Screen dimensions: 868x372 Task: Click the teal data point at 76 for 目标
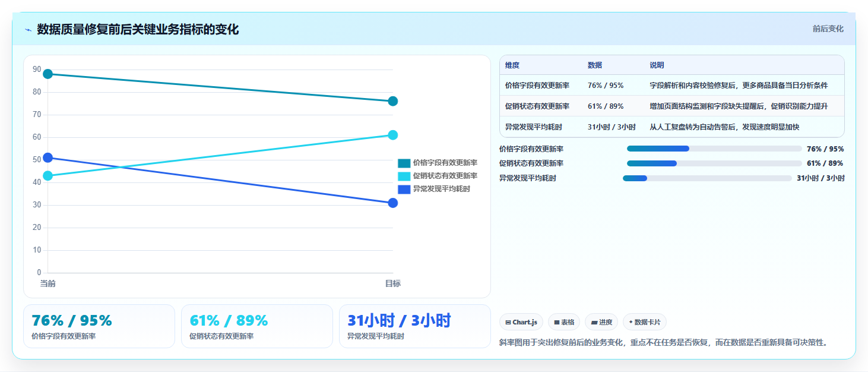click(x=392, y=101)
